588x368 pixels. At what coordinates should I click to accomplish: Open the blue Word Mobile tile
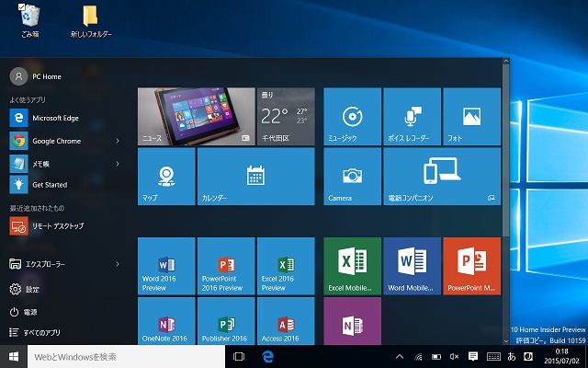(412, 266)
